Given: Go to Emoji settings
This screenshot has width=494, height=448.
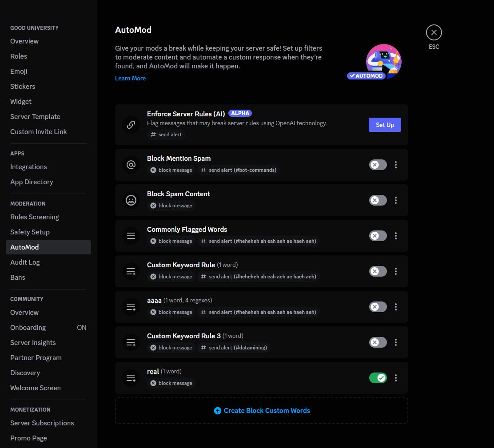Looking at the screenshot, I should 48,71.
